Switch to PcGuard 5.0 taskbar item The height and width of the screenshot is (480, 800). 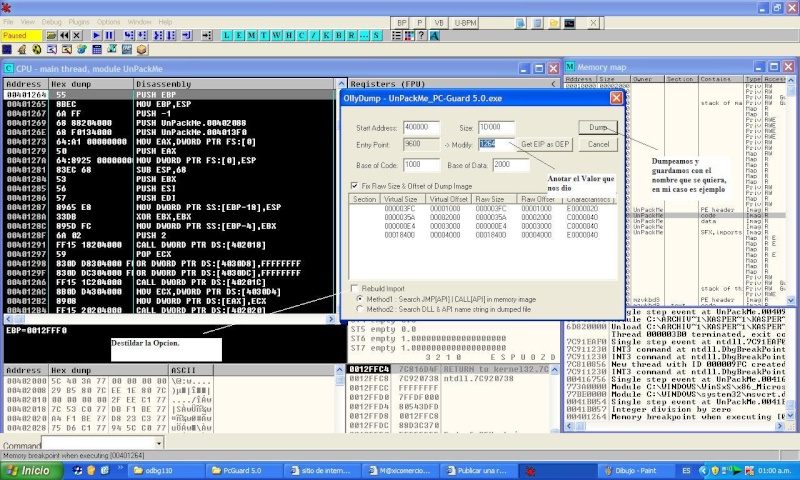point(242,470)
